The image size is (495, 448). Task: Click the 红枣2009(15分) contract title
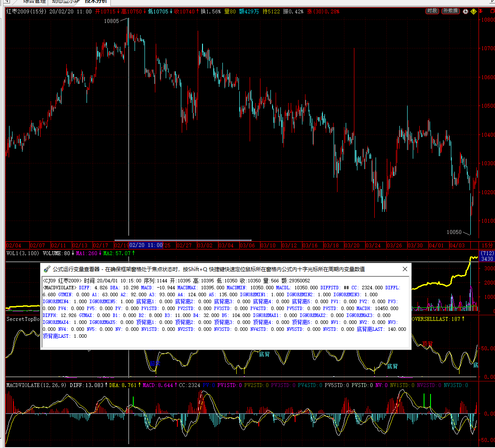(x=26, y=11)
